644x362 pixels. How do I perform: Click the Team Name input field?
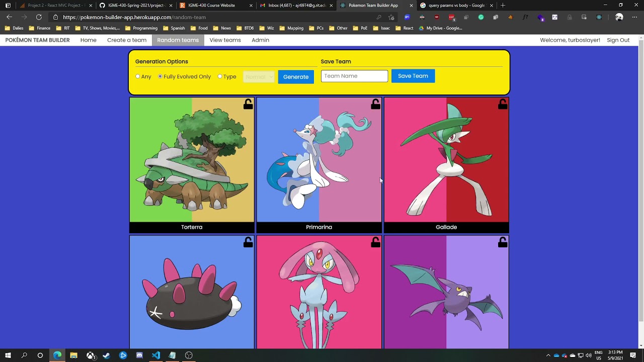click(x=355, y=76)
